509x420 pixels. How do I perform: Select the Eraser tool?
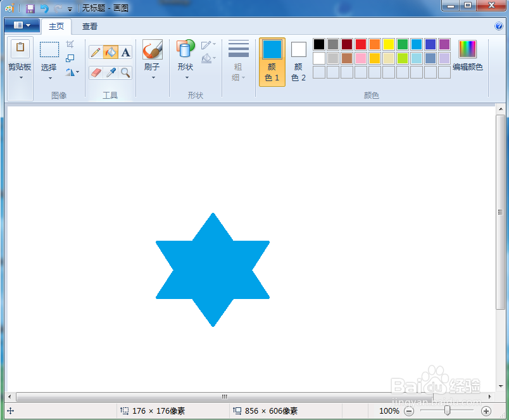point(96,72)
